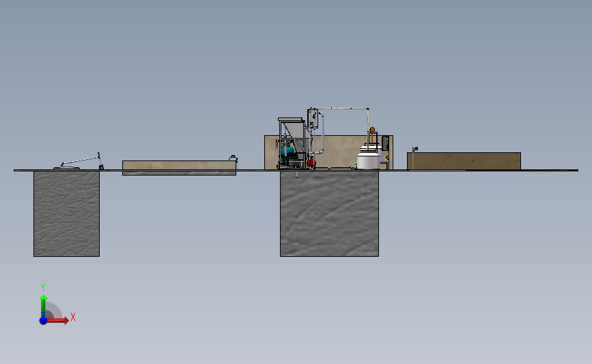This screenshot has width=592, height=364.
Task: Select the red pump at the wall base
Action: (311, 163)
